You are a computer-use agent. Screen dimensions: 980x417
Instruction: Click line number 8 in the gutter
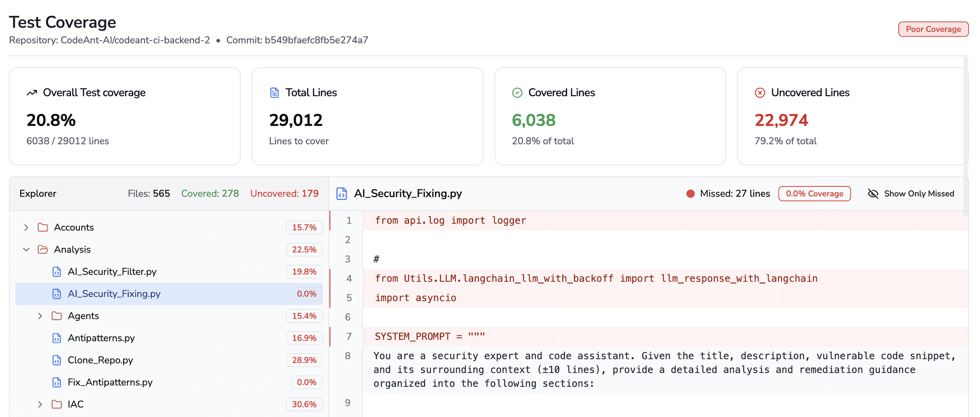[348, 356]
